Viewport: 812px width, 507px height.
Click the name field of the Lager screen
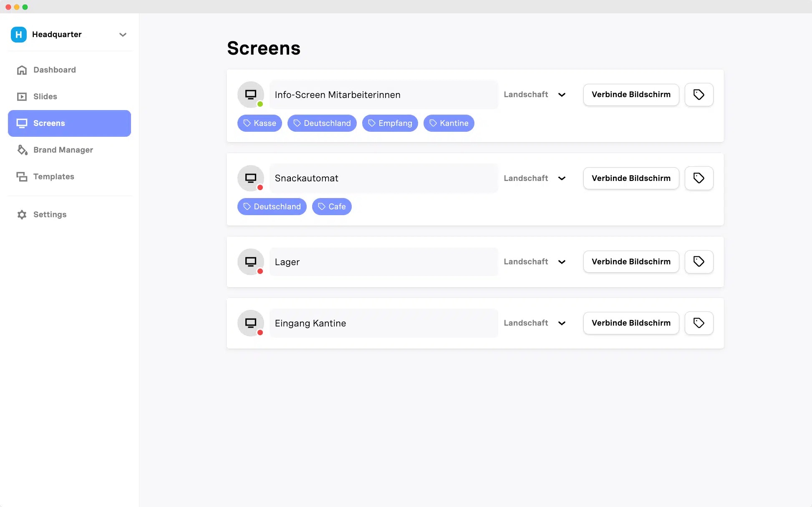(x=383, y=262)
